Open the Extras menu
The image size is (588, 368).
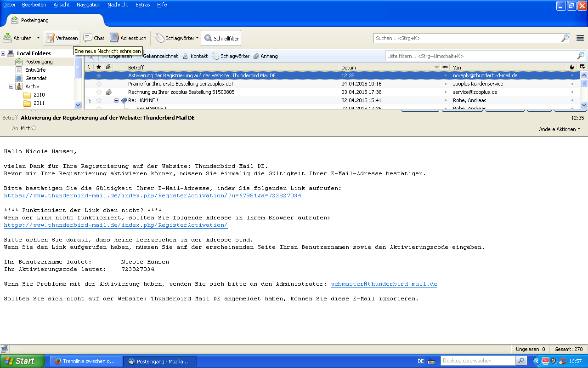(x=142, y=5)
